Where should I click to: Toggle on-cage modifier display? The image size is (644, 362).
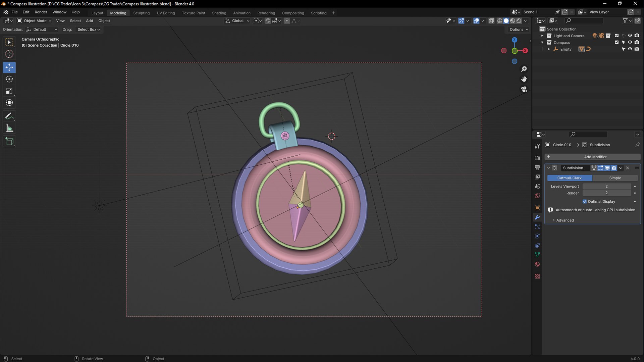(x=594, y=168)
